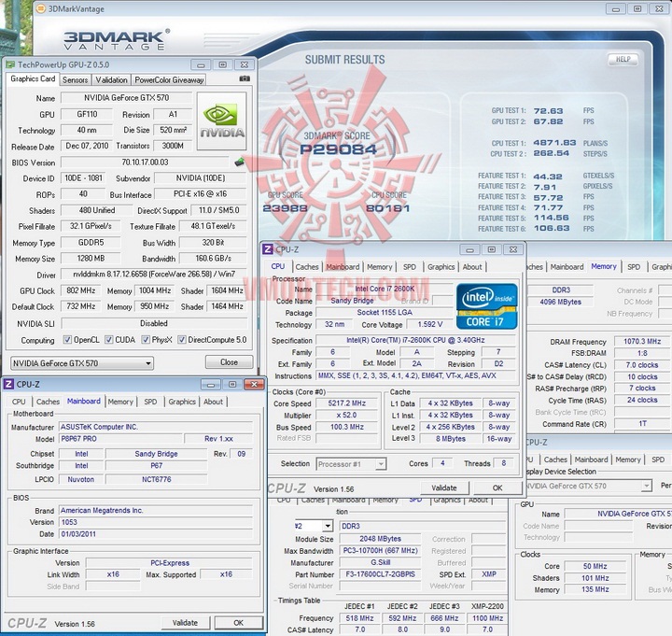Open About tab in CPU-Z processor window
The width and height of the screenshot is (672, 636).
click(472, 267)
